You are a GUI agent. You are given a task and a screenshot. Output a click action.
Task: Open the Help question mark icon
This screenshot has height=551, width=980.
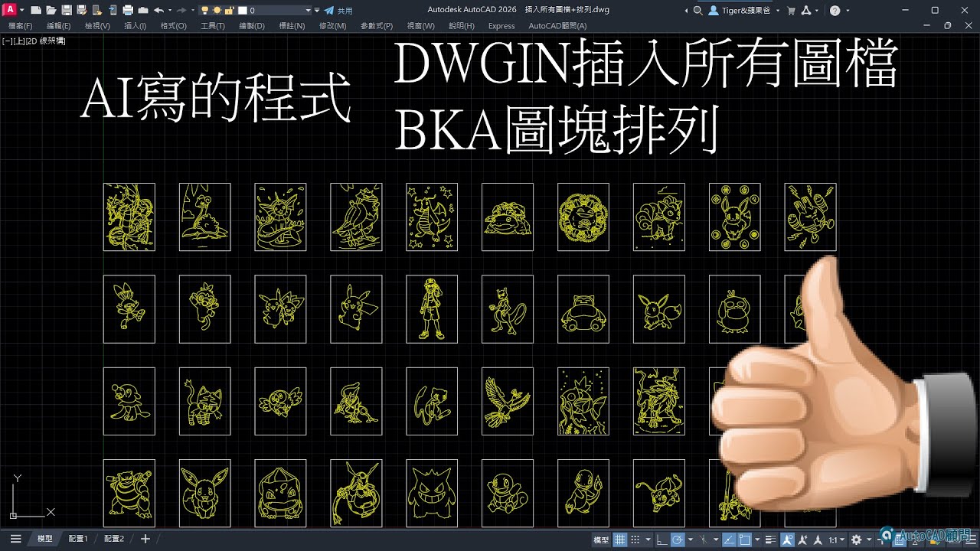(835, 11)
